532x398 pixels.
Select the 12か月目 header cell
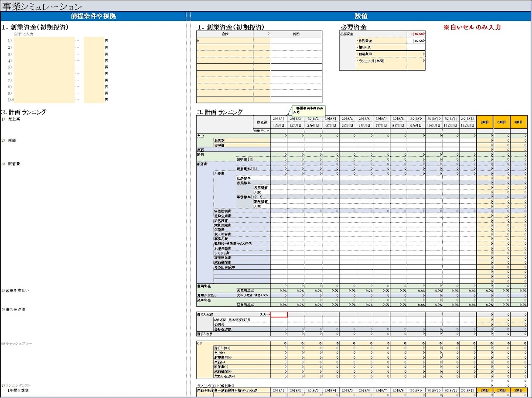coord(467,125)
